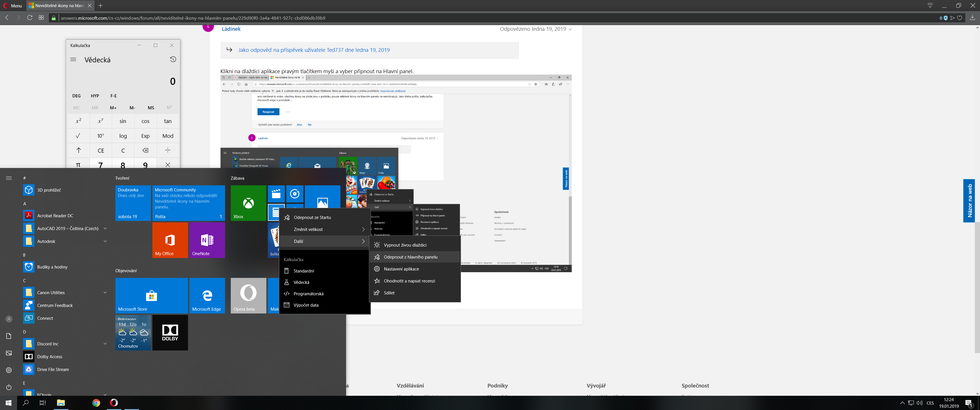The height and width of the screenshot is (410, 980).
Task: Choose Vědecká from Kalkulačka jump list
Action: [301, 282]
